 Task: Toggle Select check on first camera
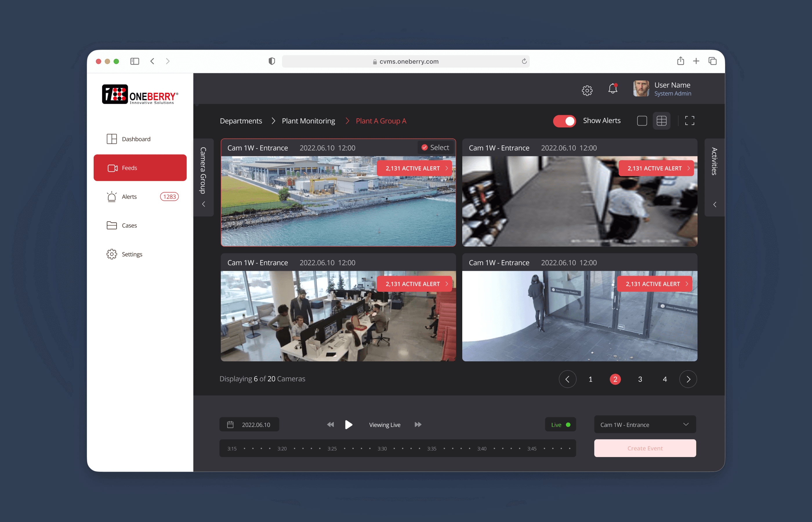point(436,147)
